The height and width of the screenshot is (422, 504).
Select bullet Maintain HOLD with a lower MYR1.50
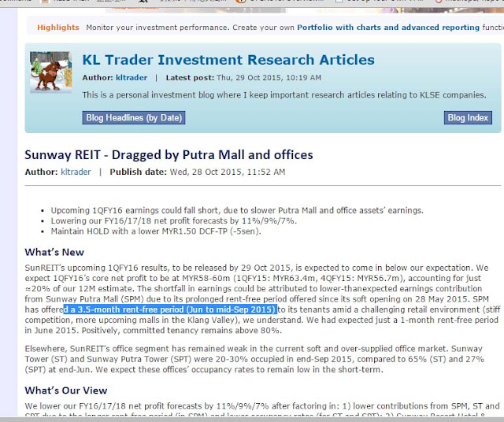[156, 231]
